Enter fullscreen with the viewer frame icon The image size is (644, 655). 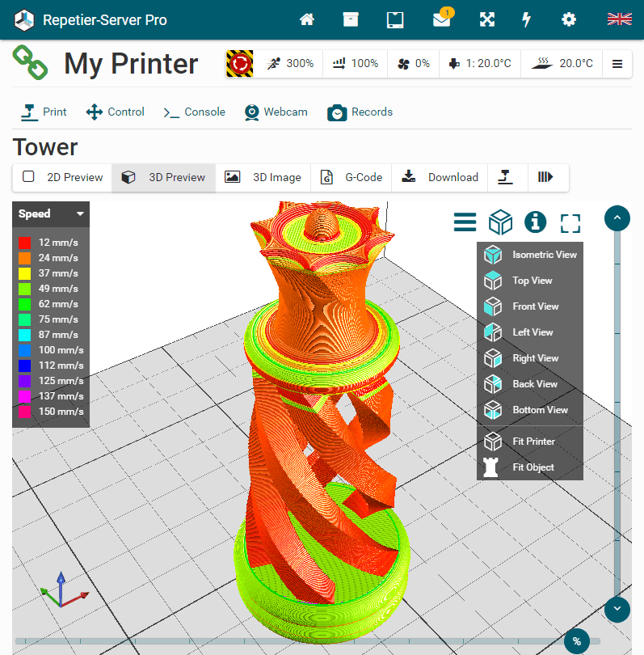coord(570,222)
